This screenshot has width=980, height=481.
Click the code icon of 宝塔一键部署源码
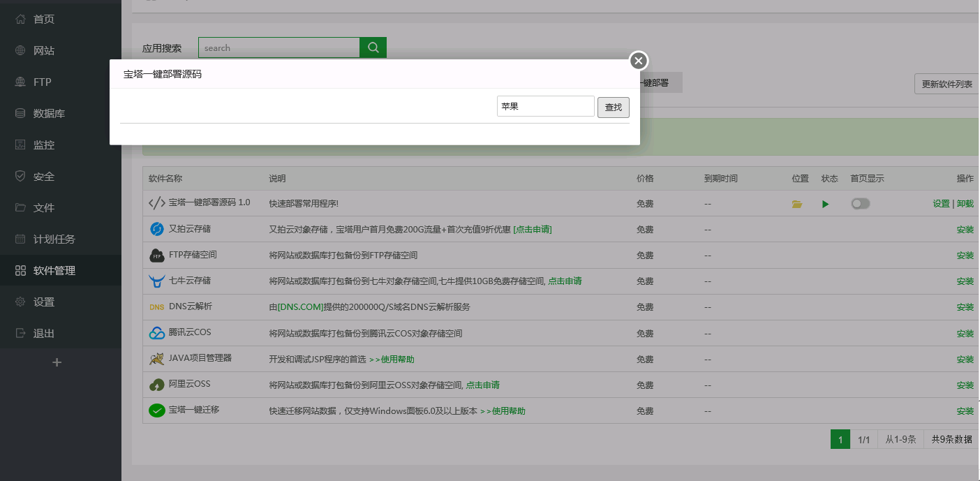point(157,203)
